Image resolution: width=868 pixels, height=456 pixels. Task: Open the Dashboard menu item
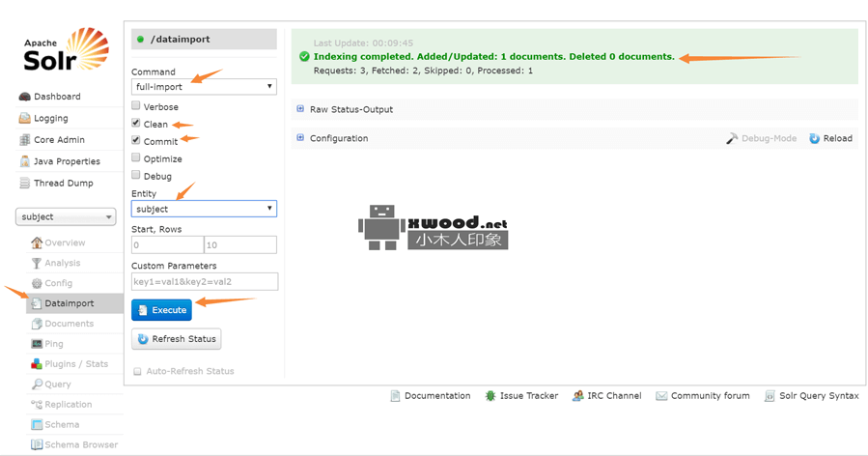tap(57, 97)
